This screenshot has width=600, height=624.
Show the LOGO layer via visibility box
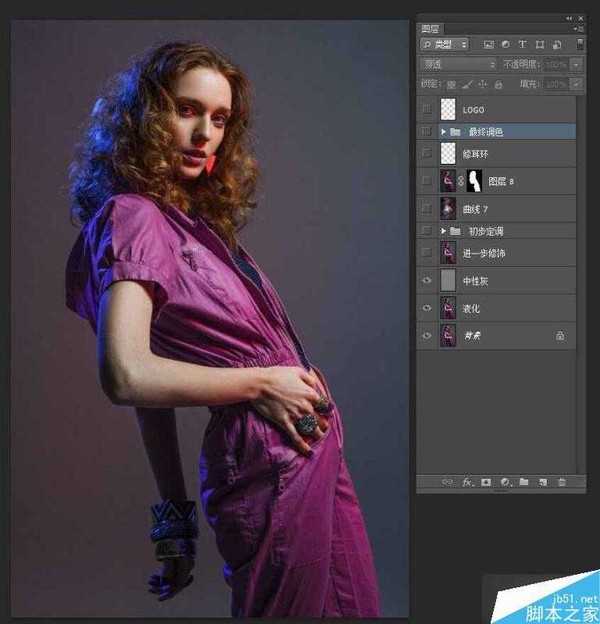427,109
